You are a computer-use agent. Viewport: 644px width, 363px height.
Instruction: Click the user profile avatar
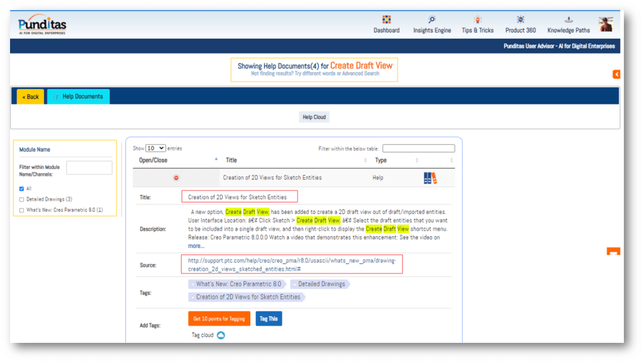pyautogui.click(x=606, y=24)
